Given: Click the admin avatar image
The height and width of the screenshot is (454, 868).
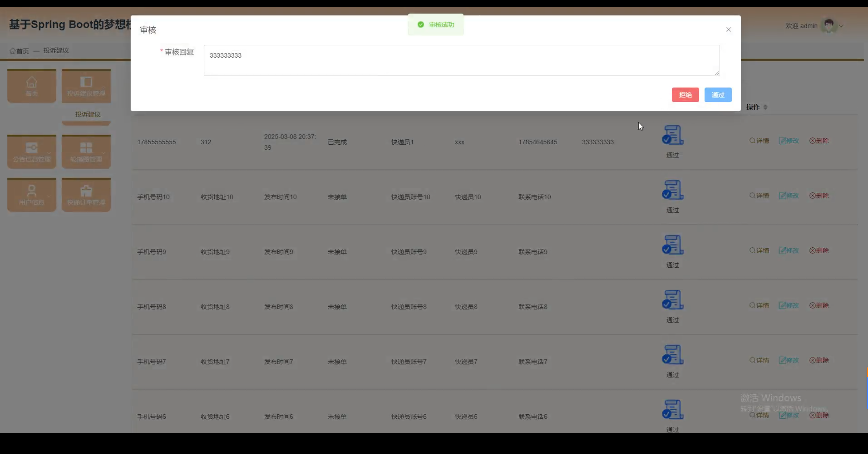Looking at the screenshot, I should point(829,26).
